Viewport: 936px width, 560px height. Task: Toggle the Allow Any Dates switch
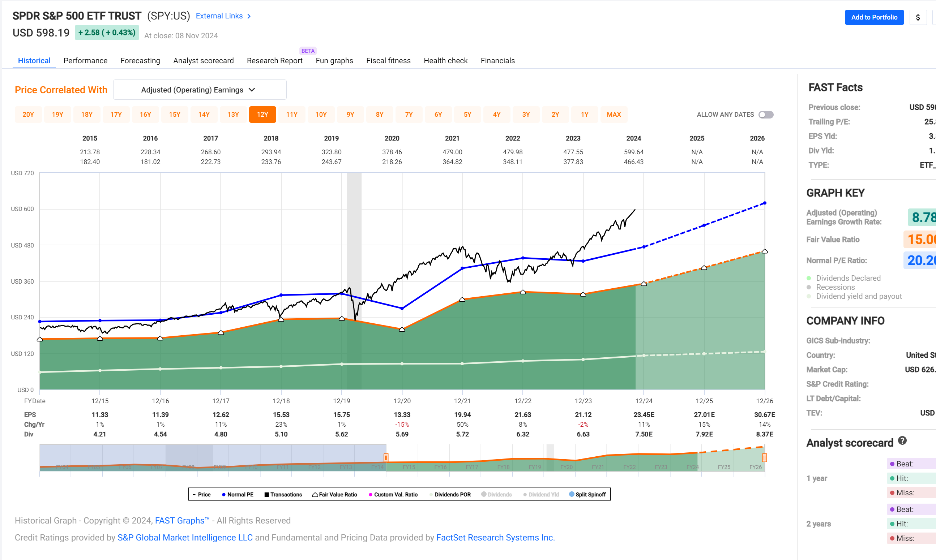[766, 115]
